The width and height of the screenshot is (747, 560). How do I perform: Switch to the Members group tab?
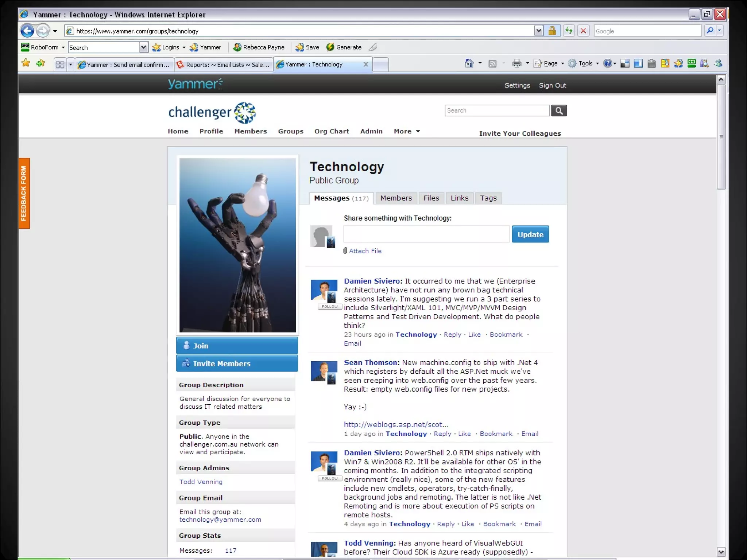(x=396, y=198)
